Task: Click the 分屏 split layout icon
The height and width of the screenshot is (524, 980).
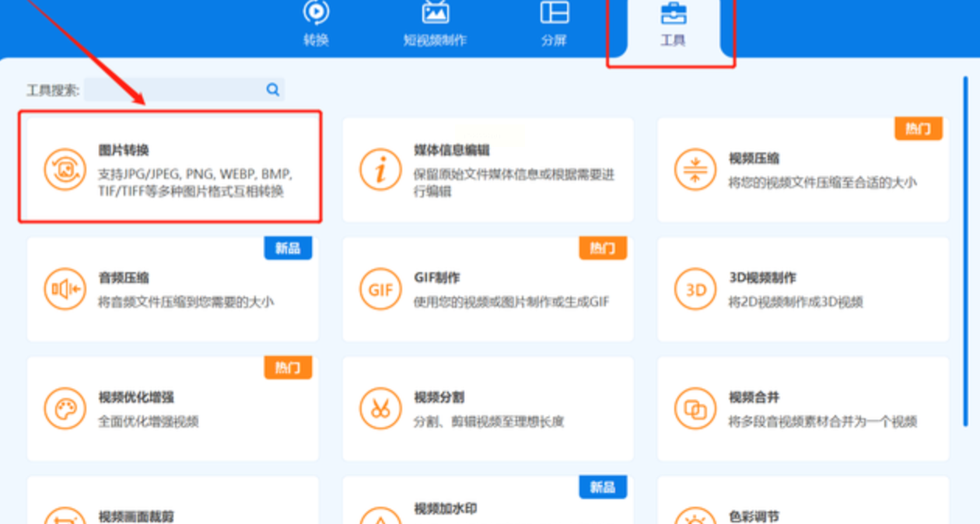Action: point(555,12)
